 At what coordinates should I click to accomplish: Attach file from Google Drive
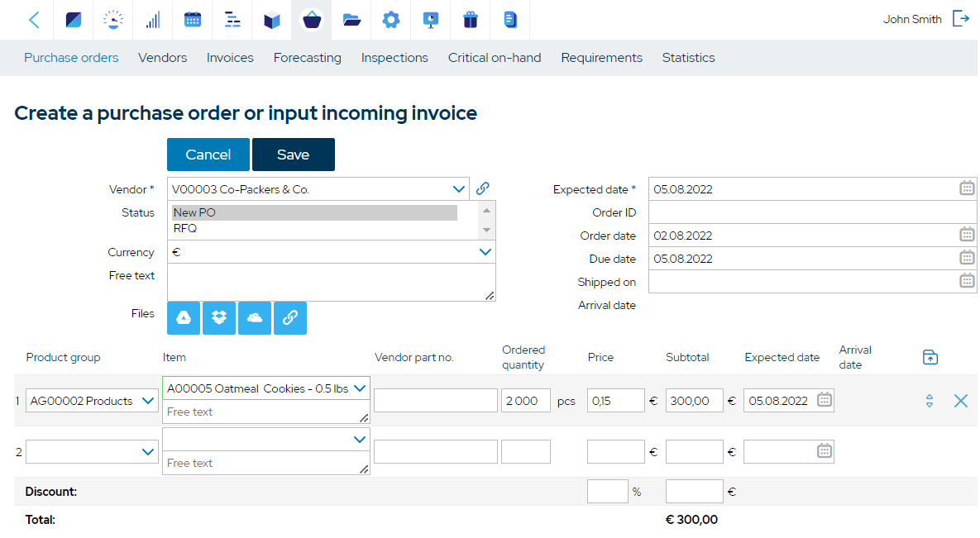[x=184, y=318]
